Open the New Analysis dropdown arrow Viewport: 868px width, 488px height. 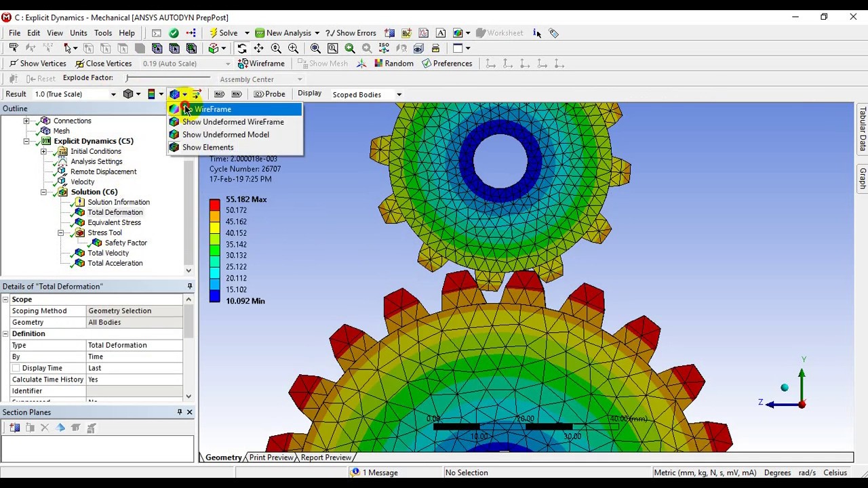[317, 33]
